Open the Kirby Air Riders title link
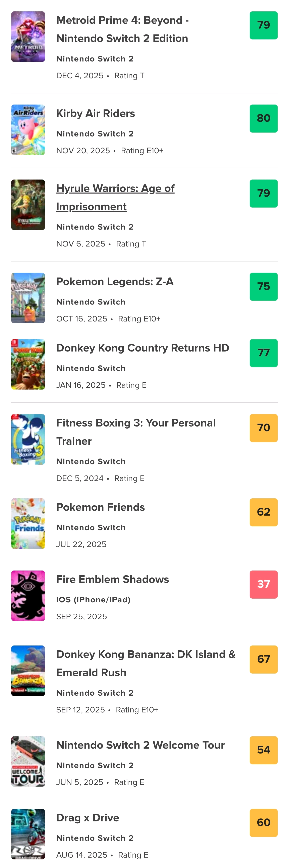Screen dimensions: 289x868 [x=96, y=113]
